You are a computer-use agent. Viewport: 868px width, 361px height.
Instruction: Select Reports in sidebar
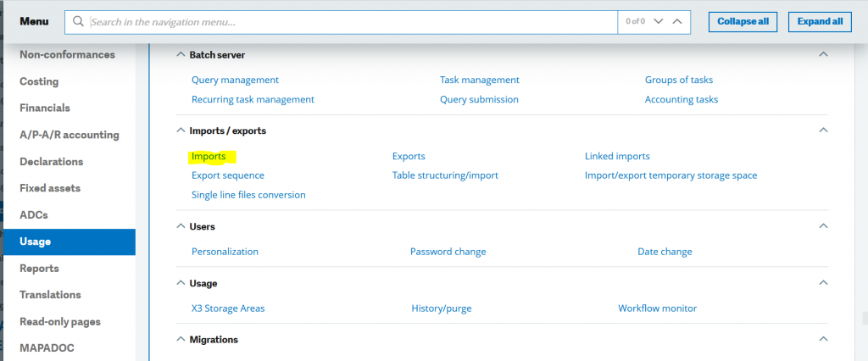pos(39,268)
